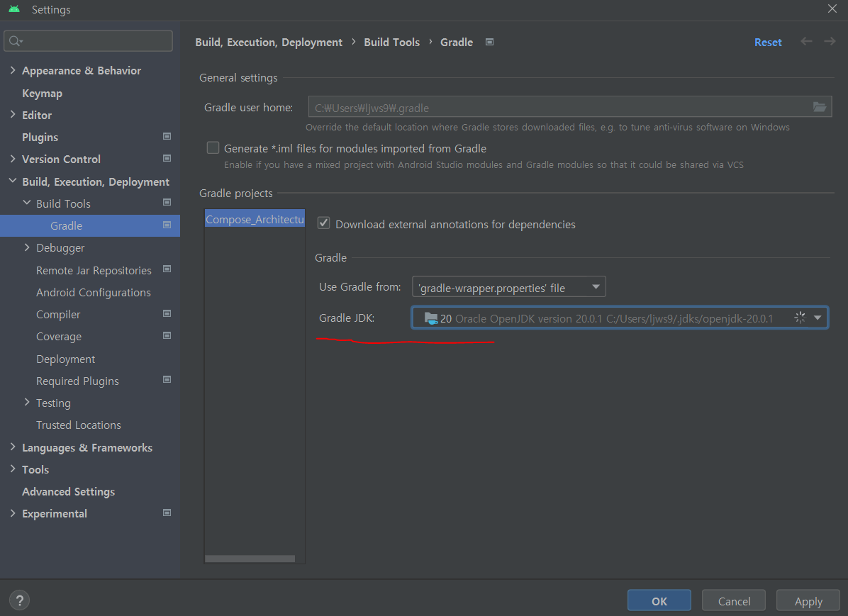Open Compiler settings page
Screen dimensions: 848x616
coord(58,315)
